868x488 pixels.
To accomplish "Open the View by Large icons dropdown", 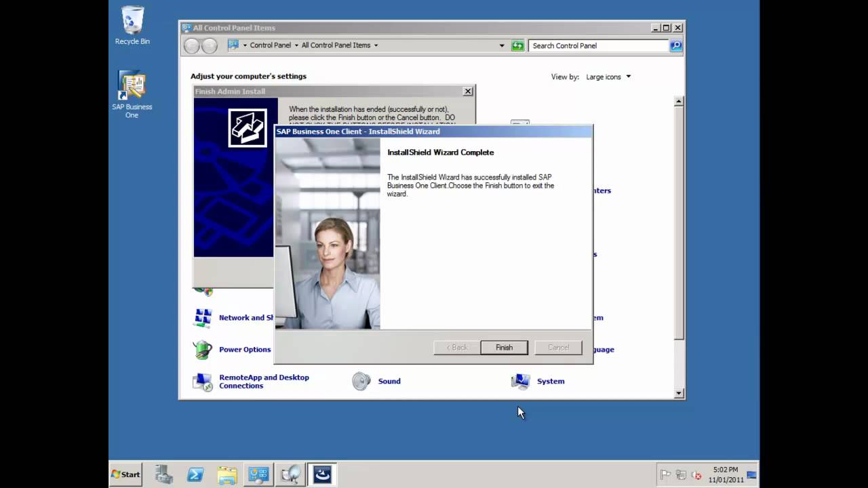I will (x=608, y=77).
